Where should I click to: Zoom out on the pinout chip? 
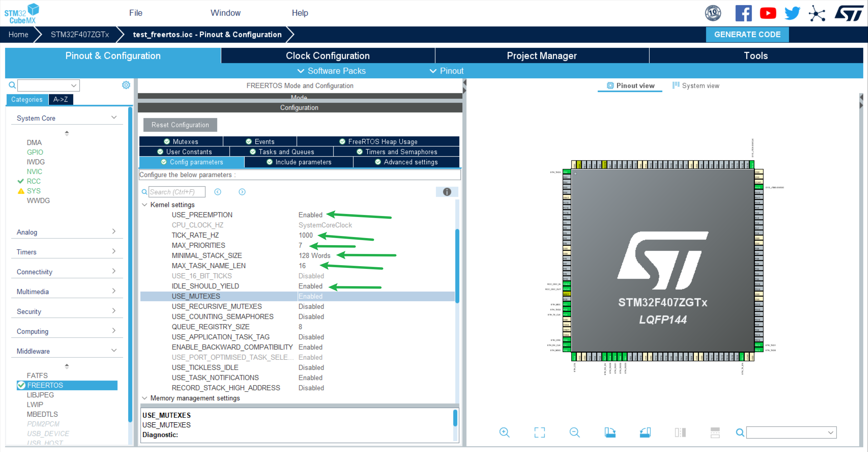pos(575,432)
